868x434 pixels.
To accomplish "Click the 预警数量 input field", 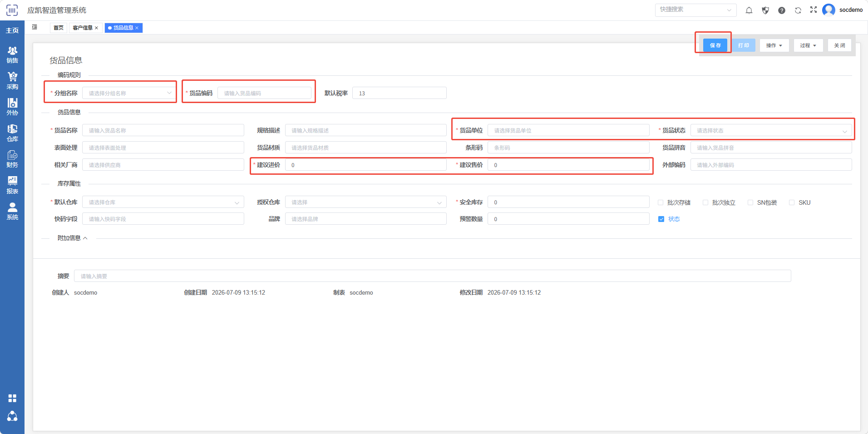I will point(568,219).
